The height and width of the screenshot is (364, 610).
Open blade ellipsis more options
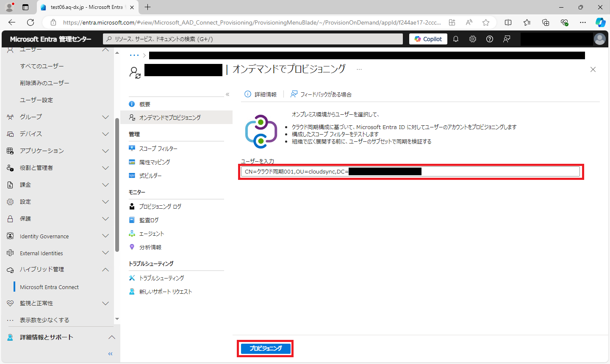[x=359, y=69]
